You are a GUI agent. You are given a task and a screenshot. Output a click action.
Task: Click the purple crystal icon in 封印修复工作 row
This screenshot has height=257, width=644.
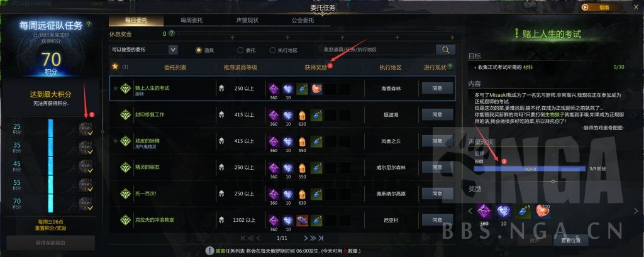pyautogui.click(x=274, y=114)
